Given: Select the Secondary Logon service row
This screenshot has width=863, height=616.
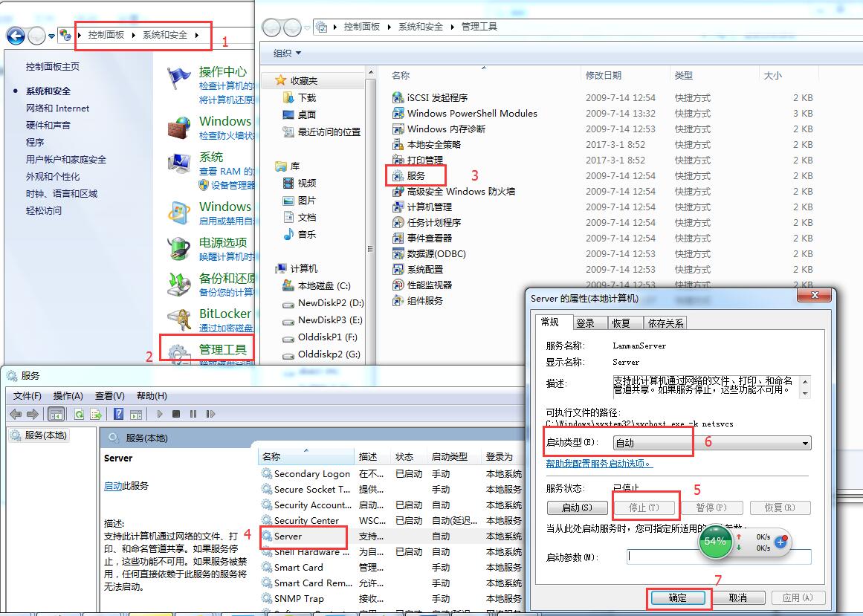Looking at the screenshot, I should pos(391,473).
